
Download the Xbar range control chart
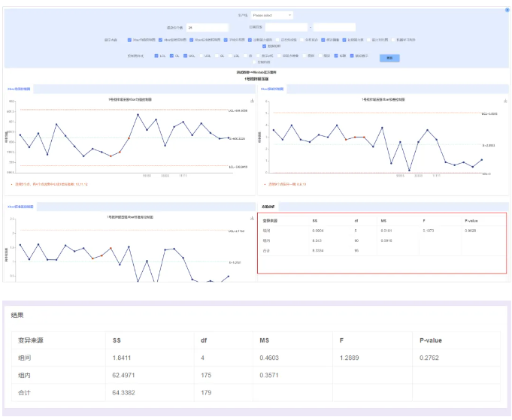tap(504, 101)
